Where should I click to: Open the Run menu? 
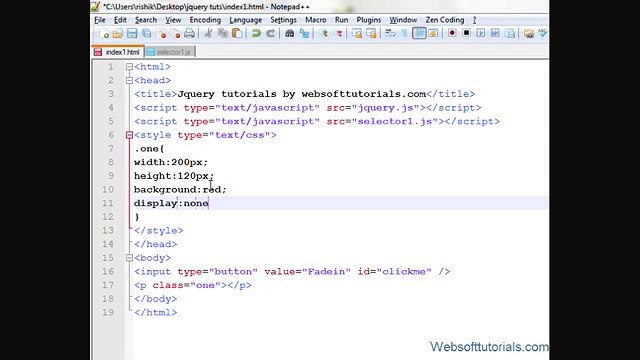tap(341, 20)
